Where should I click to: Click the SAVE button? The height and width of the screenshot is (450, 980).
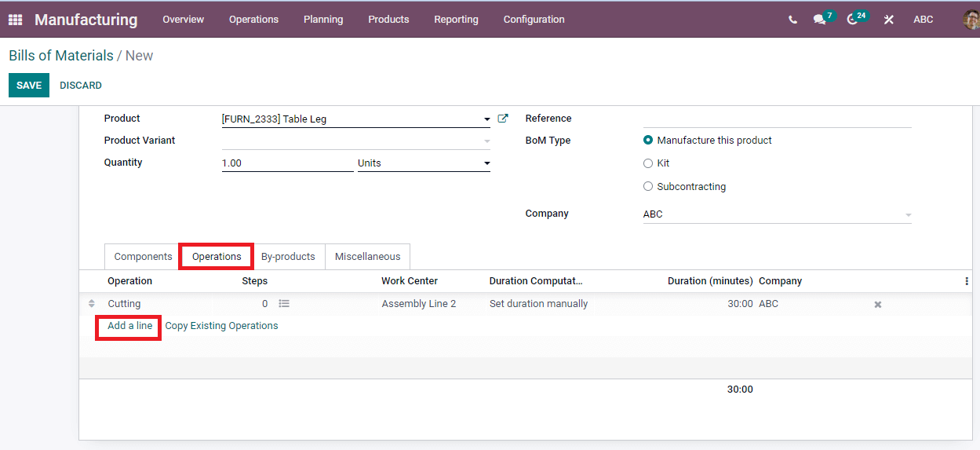pos(29,86)
